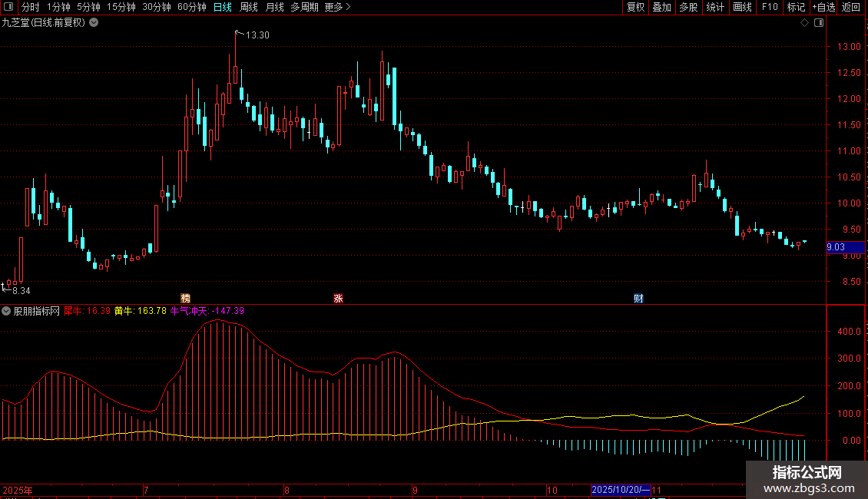Switch to the 日线 daily period

(x=222, y=7)
